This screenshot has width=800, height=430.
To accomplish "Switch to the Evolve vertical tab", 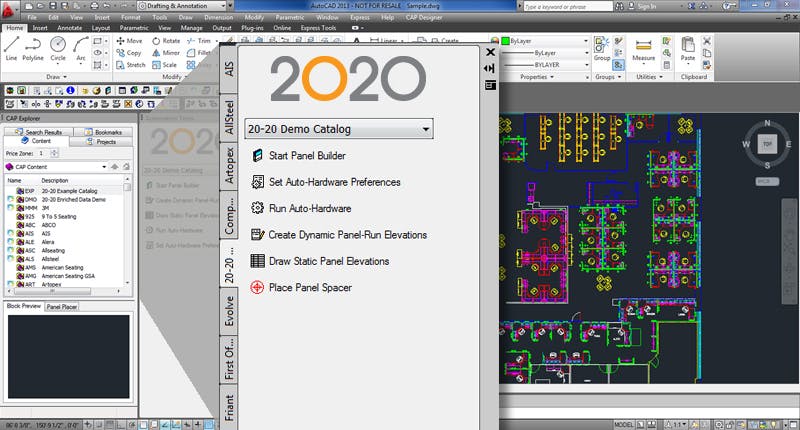I will [229, 311].
